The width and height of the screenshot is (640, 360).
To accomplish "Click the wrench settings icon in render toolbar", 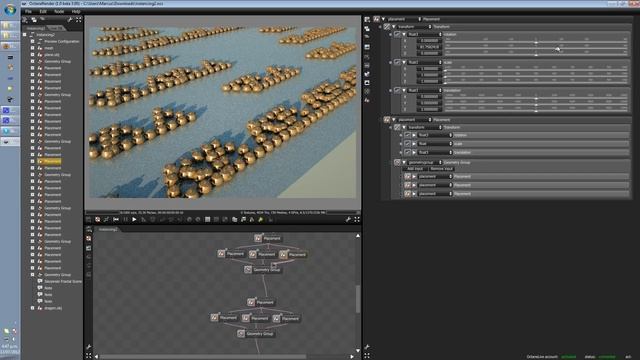I will [348, 220].
